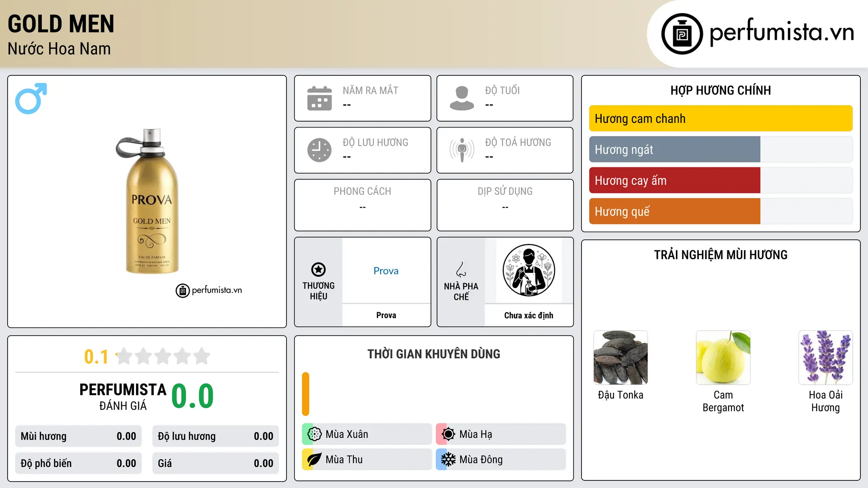Click the HỢP HƯƠNG CHÍNH heading
This screenshot has height=488, width=868.
721,90
